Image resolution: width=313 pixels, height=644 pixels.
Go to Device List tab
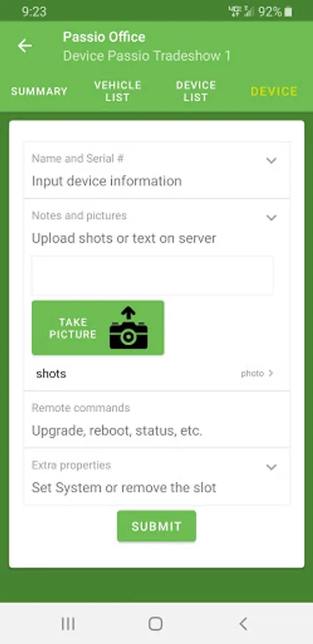point(196,91)
